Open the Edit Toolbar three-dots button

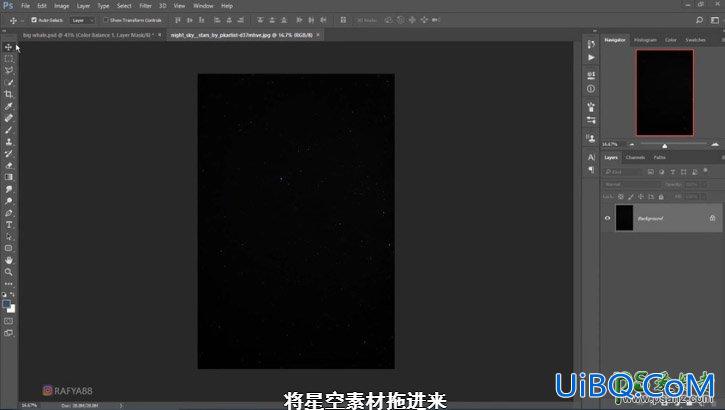8,284
